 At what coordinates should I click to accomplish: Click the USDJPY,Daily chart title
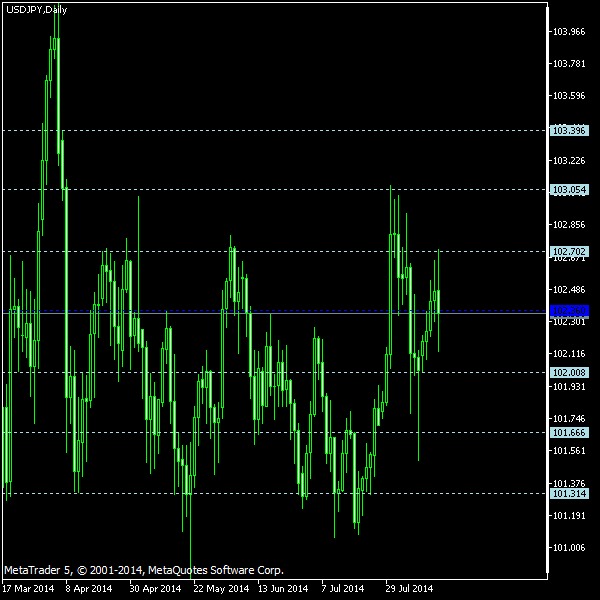point(36,10)
